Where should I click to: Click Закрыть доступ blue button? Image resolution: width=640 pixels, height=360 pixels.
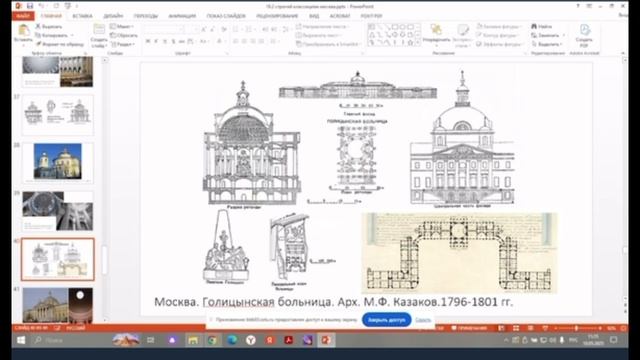tap(387, 320)
